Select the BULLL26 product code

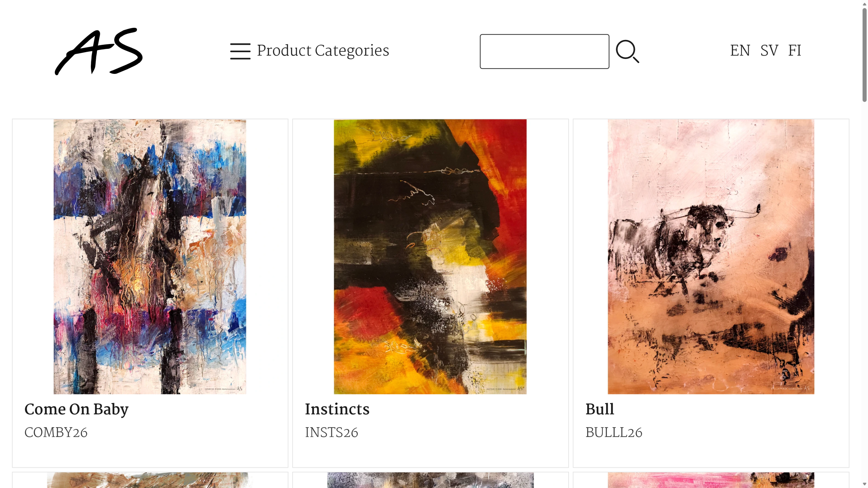[614, 432]
